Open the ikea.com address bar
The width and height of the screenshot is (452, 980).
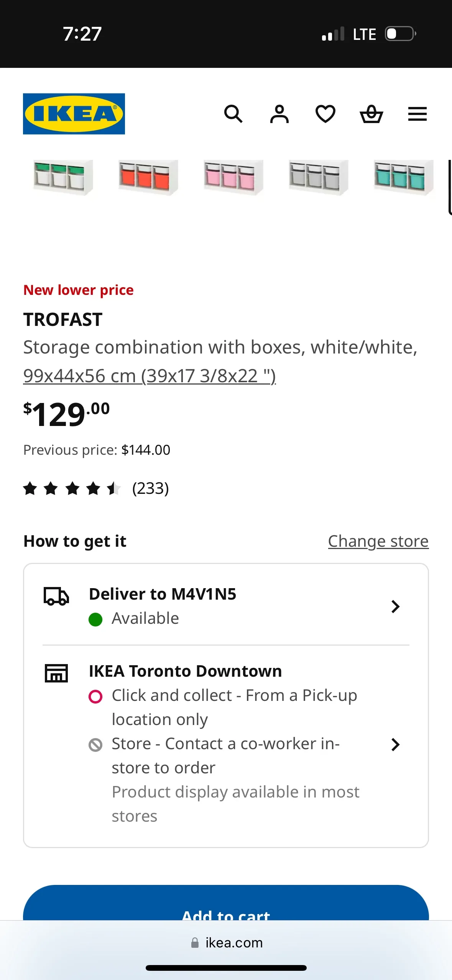226,943
